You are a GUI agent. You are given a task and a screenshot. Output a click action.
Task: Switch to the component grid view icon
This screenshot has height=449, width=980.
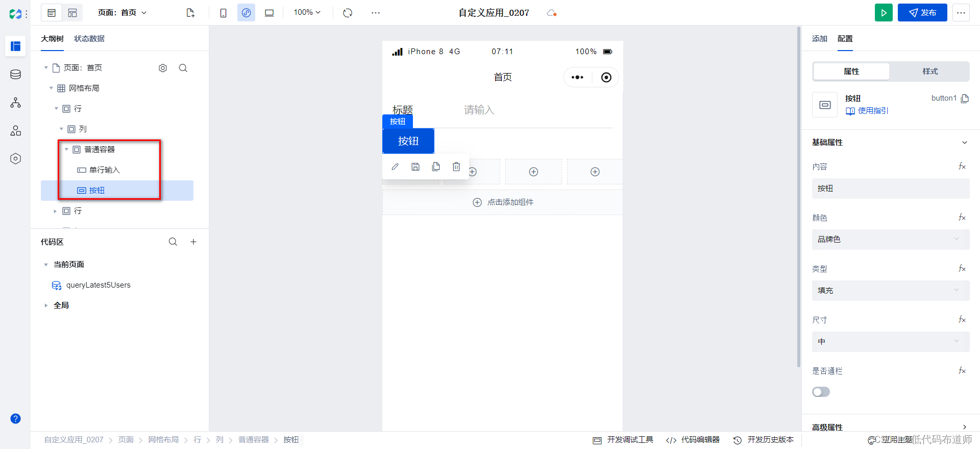[72, 13]
